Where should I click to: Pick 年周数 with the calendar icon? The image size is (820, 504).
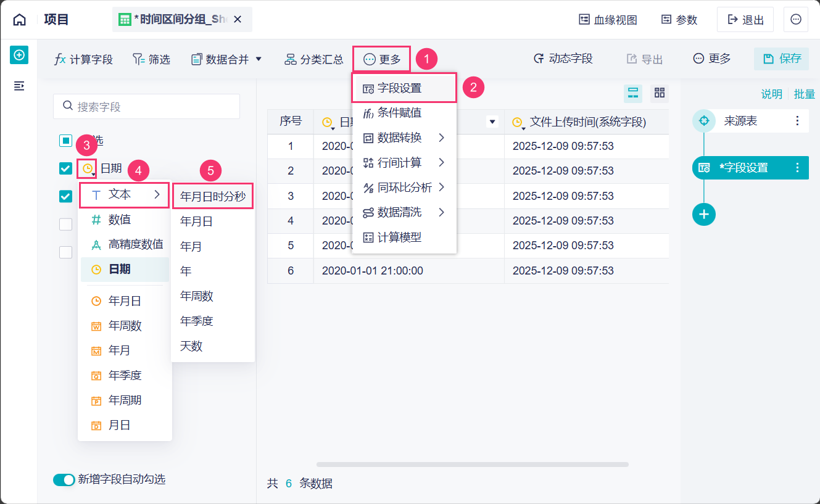pos(125,326)
